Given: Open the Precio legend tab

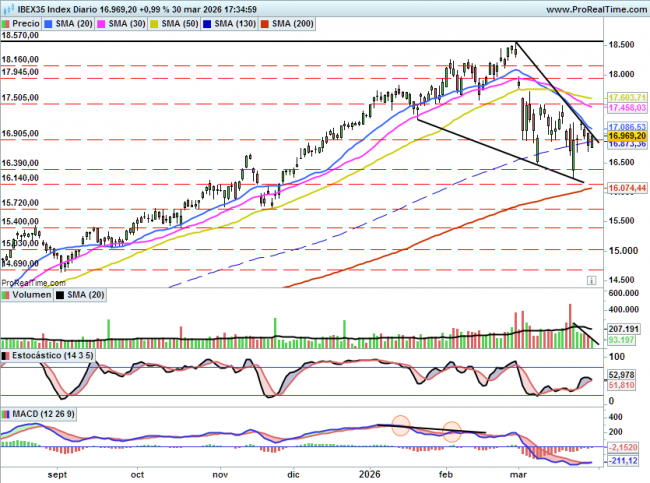Looking at the screenshot, I should click(27, 22).
